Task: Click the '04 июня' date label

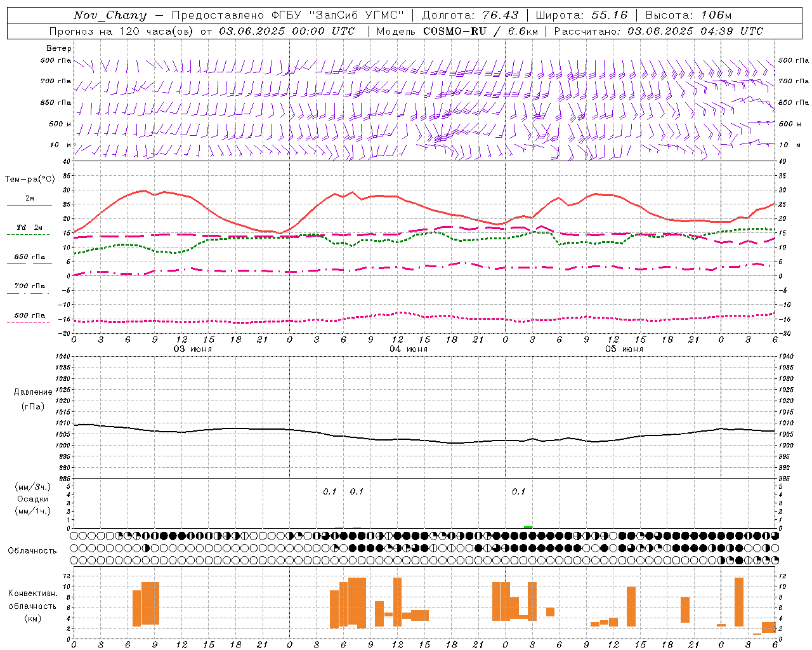Action: (409, 348)
